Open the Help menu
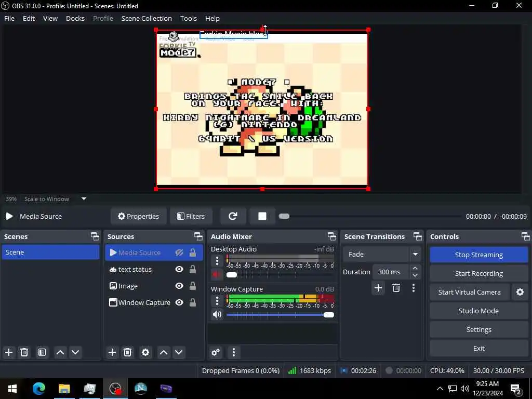This screenshot has width=532, height=399. click(x=212, y=18)
